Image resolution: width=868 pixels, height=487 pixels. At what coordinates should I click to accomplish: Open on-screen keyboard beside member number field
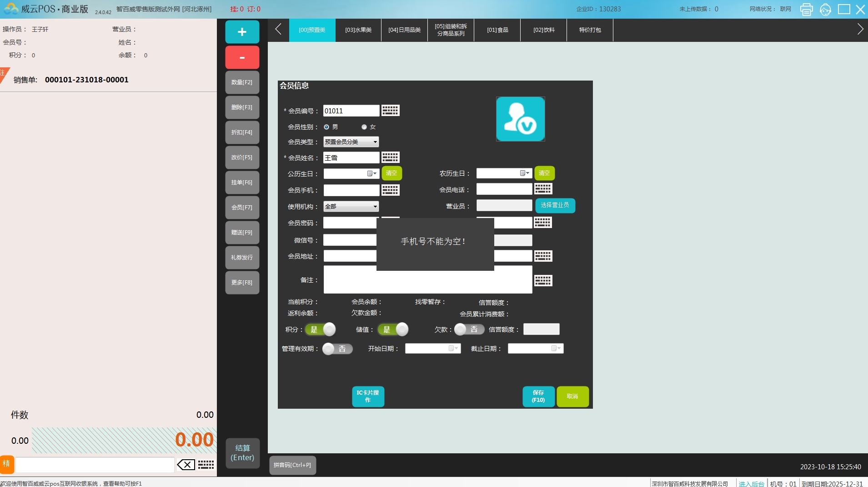390,111
